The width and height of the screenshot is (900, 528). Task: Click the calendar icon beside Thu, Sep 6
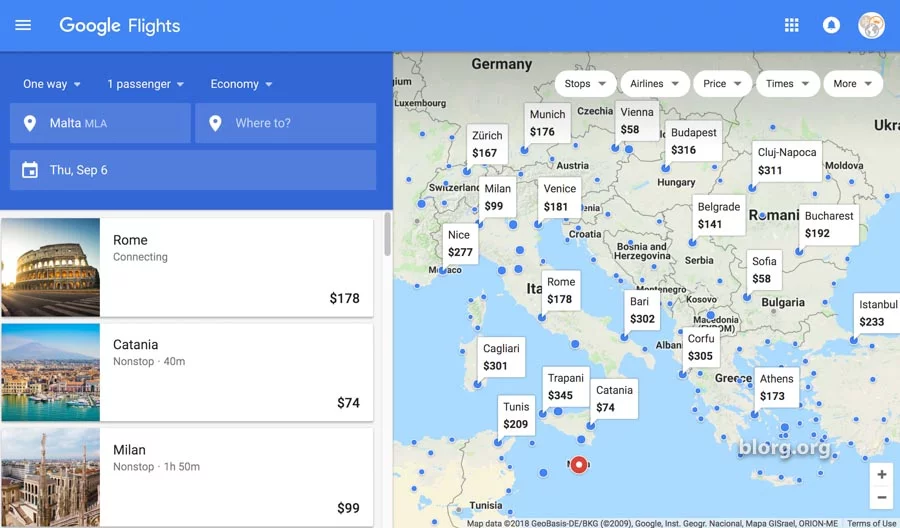click(30, 170)
